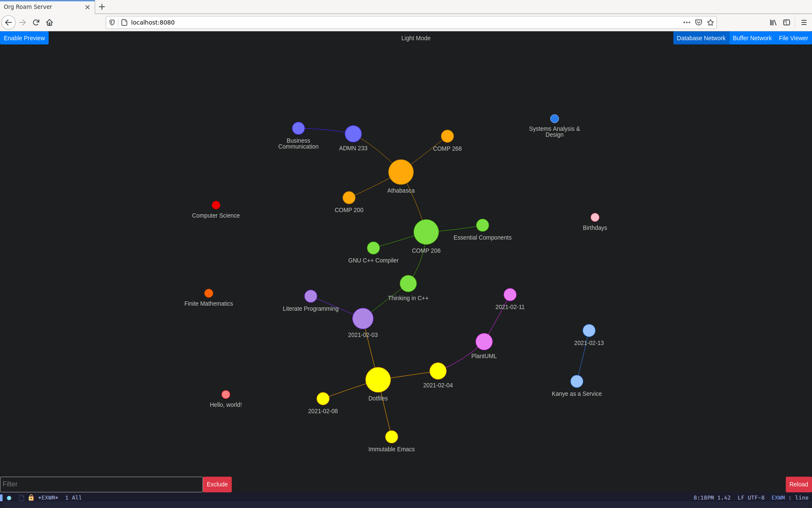Click the Database Network tab
The width and height of the screenshot is (812, 508).
pos(701,38)
